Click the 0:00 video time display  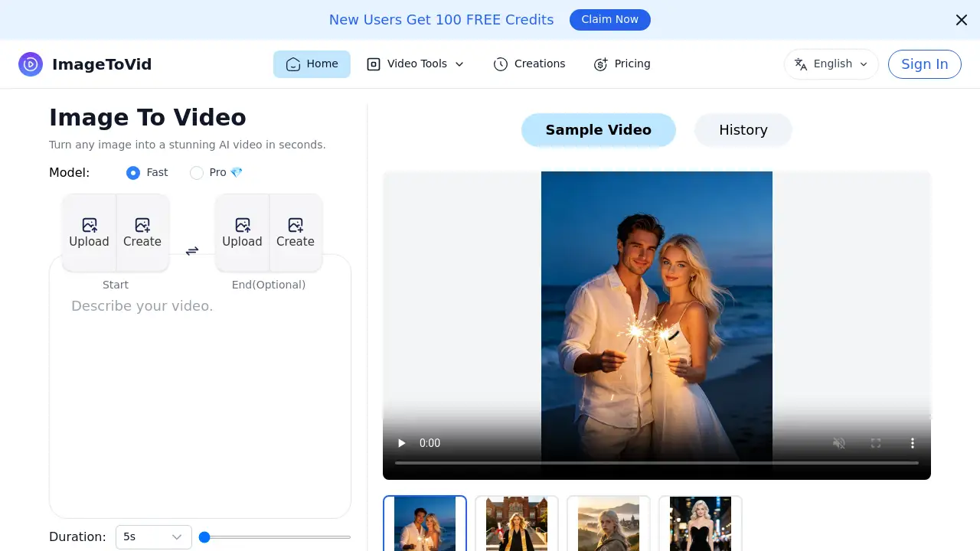point(430,443)
